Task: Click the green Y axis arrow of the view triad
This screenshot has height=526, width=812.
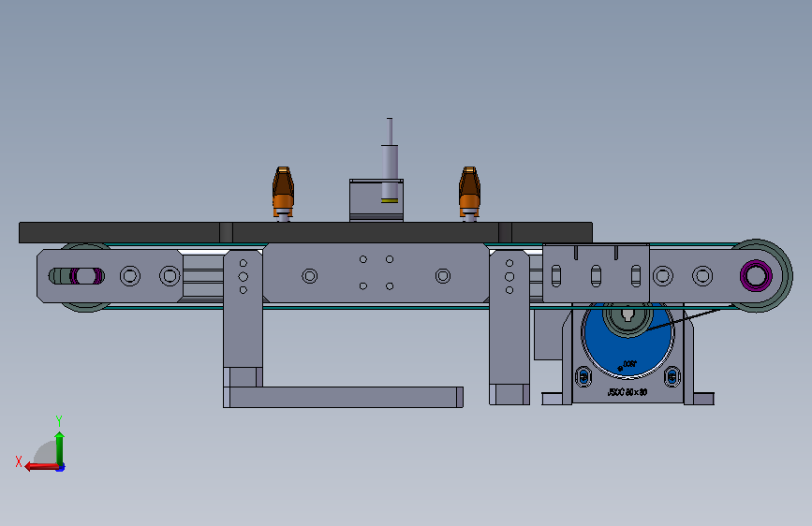Action: tap(60, 448)
